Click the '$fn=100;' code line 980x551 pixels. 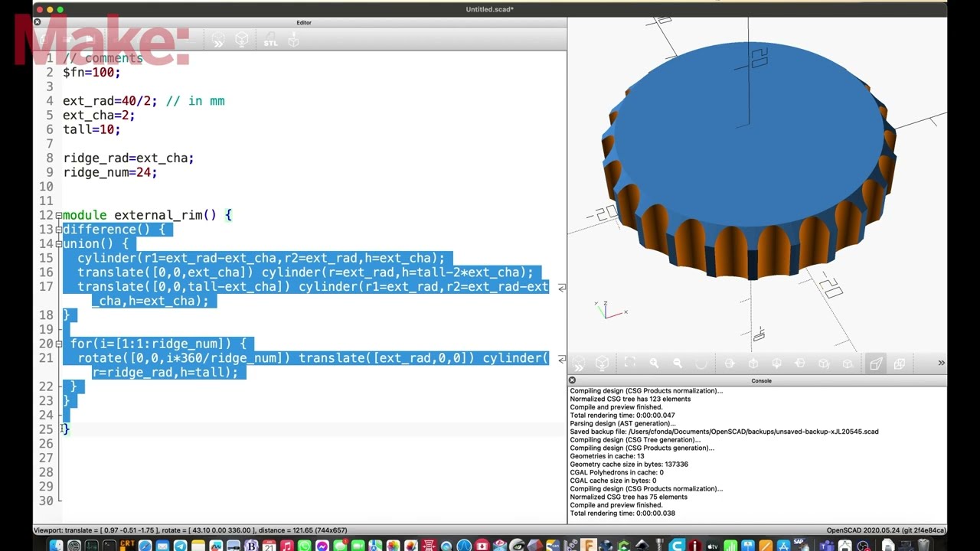point(91,72)
